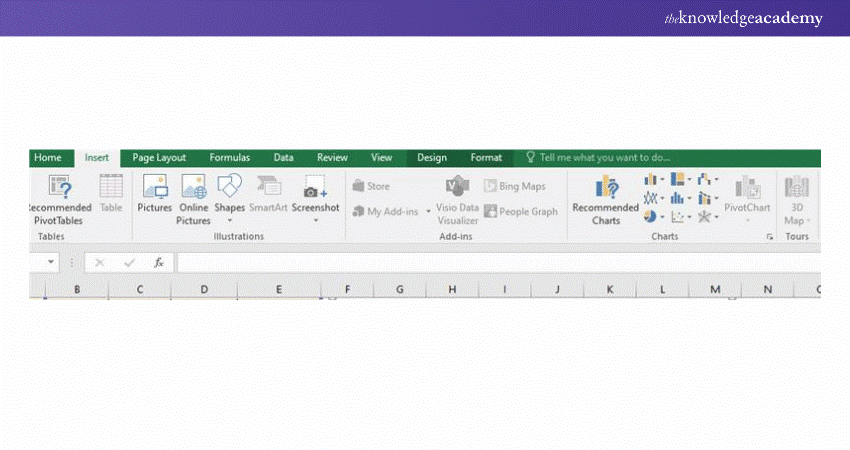Select the column D header
The width and height of the screenshot is (850, 450).
204,290
